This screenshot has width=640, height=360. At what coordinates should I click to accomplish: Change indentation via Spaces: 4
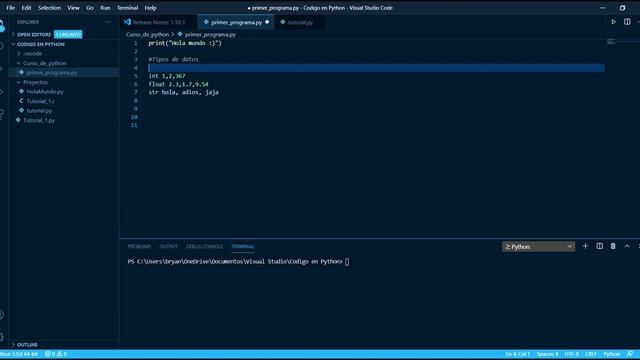click(547, 354)
